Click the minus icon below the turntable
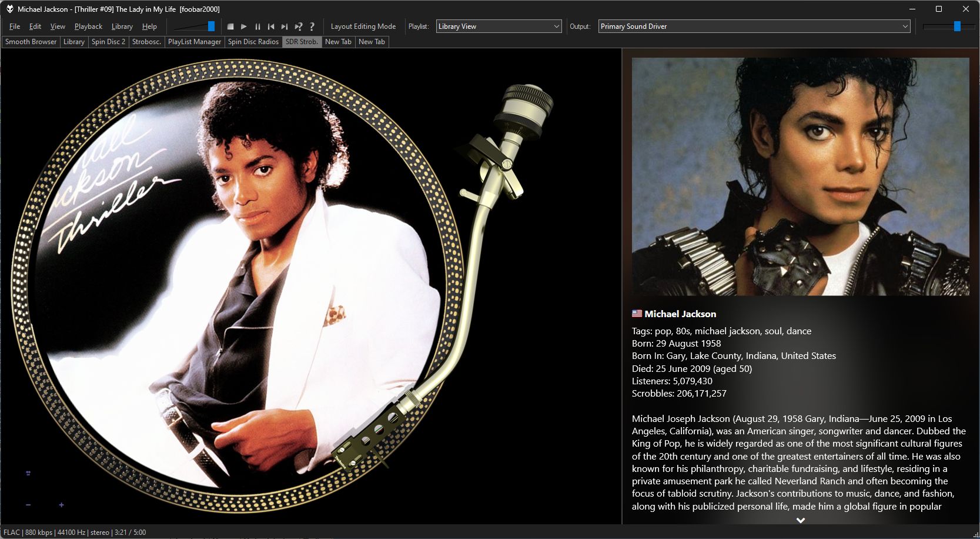The image size is (980, 539). coord(28,505)
